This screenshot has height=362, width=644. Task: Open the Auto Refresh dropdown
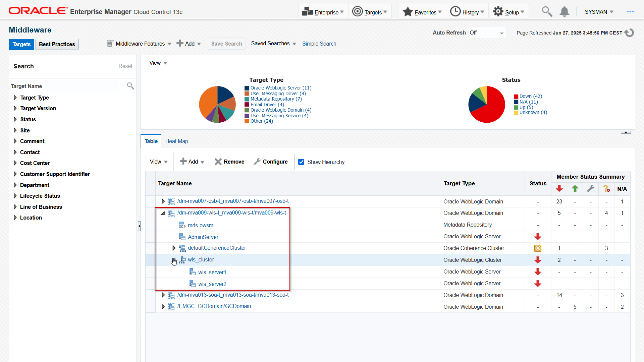(x=487, y=33)
